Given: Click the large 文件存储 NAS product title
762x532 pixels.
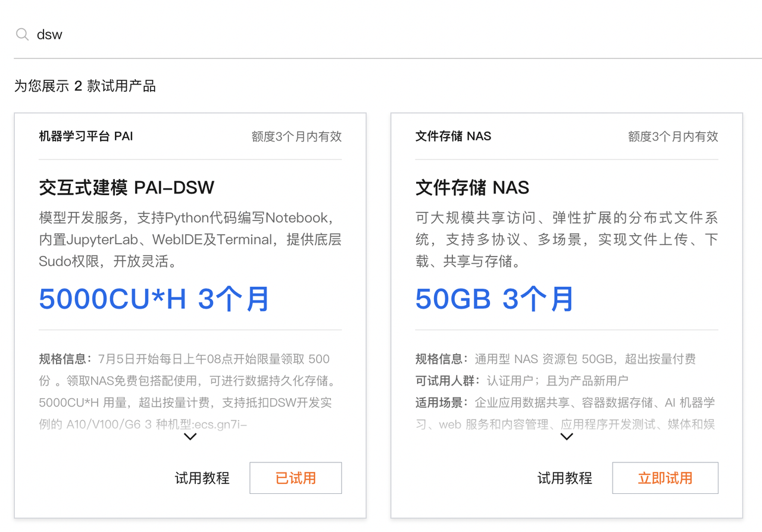Looking at the screenshot, I should (472, 188).
